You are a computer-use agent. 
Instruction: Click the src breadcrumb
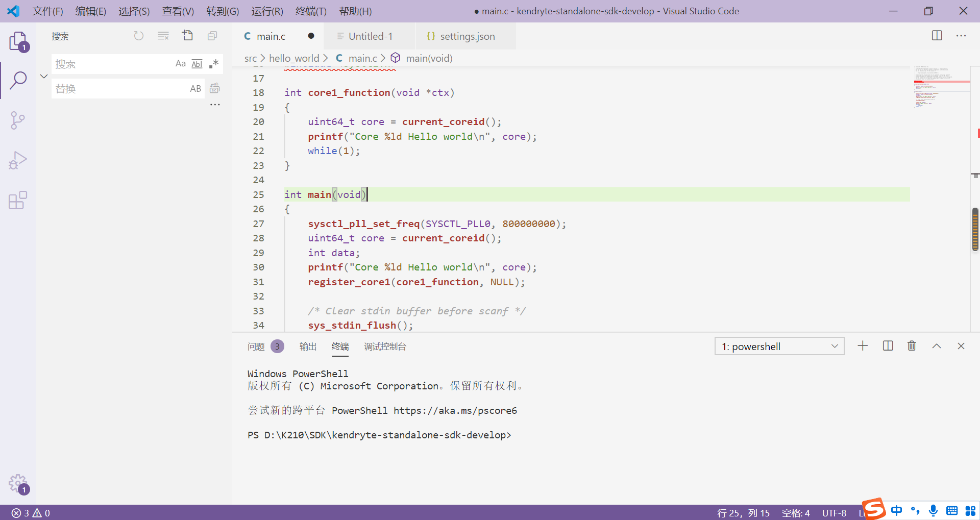point(251,58)
